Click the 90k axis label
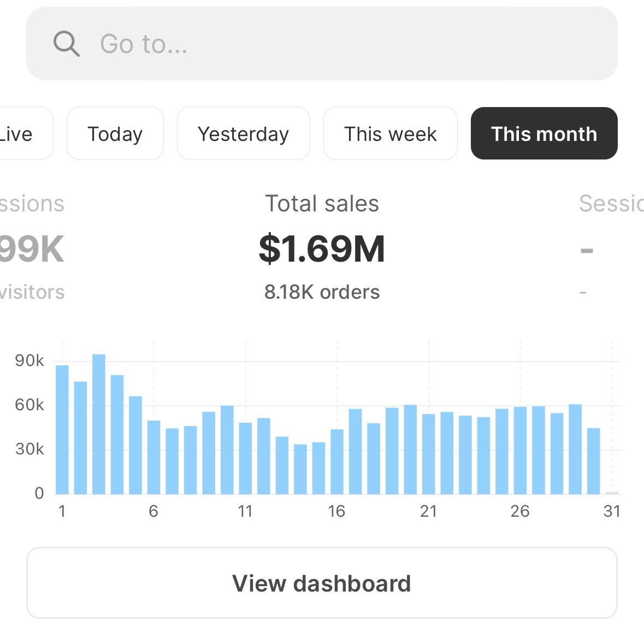Screen dimensions: 644x644 coord(28,359)
